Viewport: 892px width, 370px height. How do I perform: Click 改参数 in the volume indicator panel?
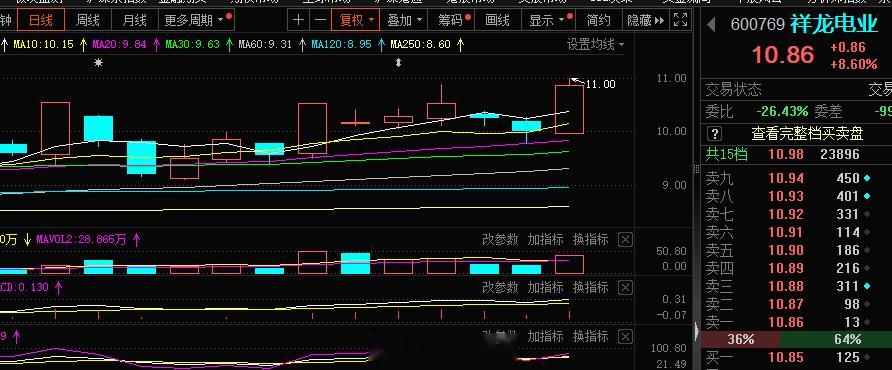pos(500,240)
